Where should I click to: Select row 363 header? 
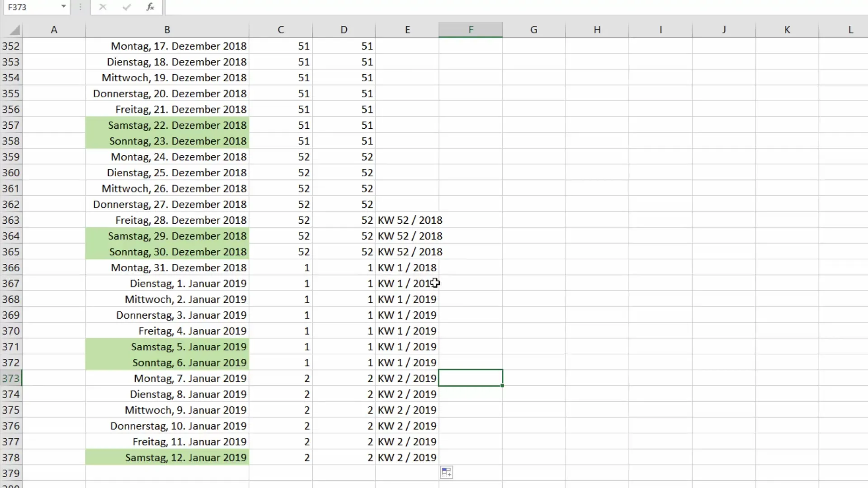coord(11,220)
